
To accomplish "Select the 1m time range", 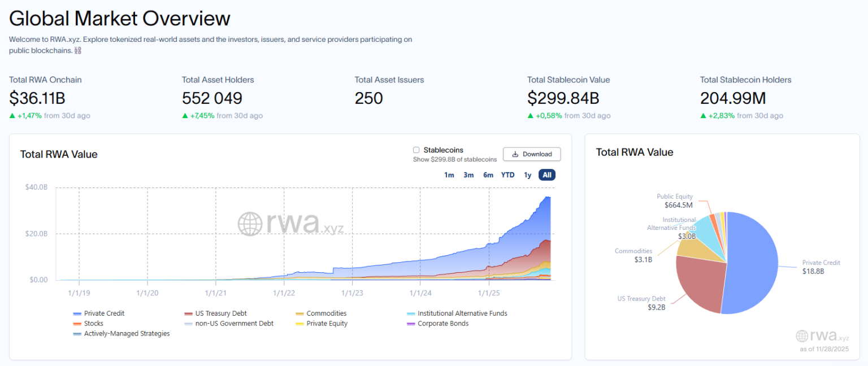I will [449, 175].
